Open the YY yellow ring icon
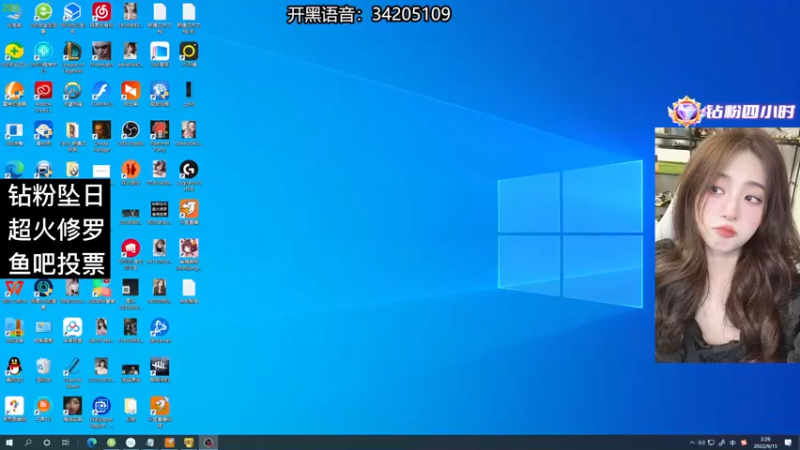800x450 pixels. pyautogui.click(x=189, y=51)
